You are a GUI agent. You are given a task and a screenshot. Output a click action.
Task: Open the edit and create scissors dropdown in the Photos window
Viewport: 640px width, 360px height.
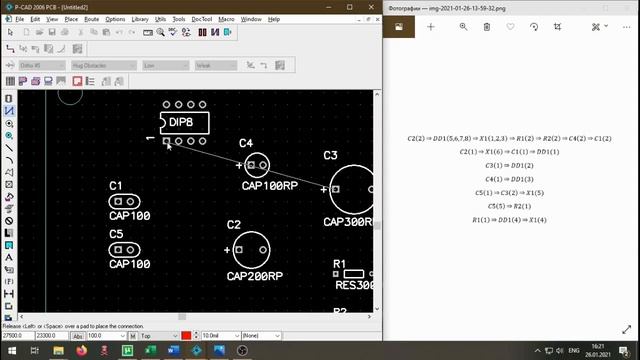[x=600, y=27]
